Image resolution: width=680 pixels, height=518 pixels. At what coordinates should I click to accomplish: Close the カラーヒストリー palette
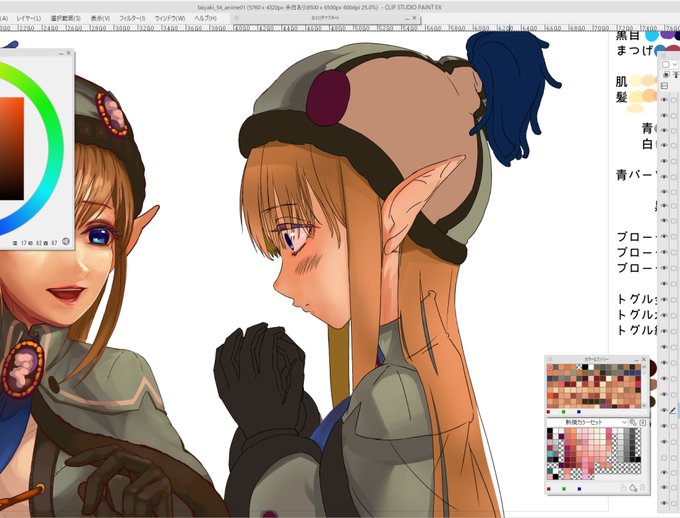click(644, 359)
